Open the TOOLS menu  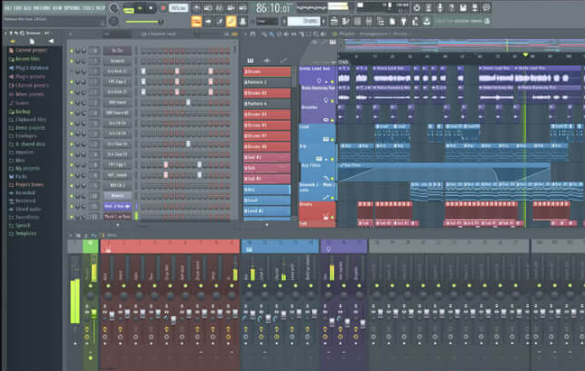(89, 8)
